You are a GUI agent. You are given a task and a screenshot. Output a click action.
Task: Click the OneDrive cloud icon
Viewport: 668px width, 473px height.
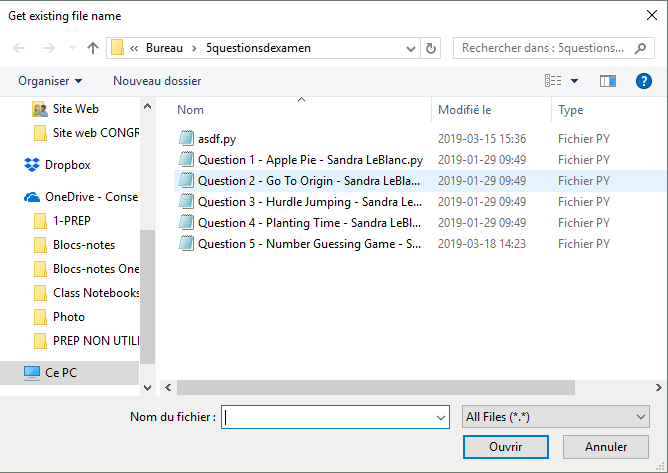pos(32,197)
